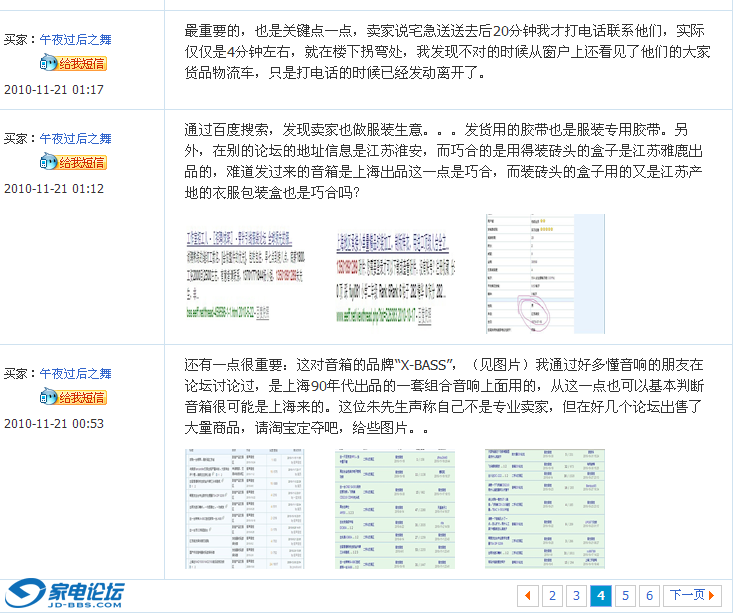Screen dimensions: 742x614
Task: Open buyer profile link in 01:17 post
Action: click(x=76, y=40)
